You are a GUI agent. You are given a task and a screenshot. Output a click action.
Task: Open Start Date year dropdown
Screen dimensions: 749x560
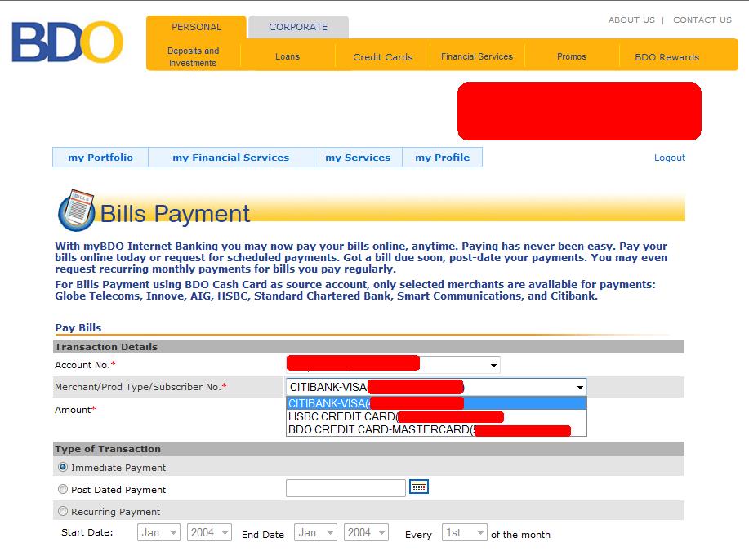point(209,532)
